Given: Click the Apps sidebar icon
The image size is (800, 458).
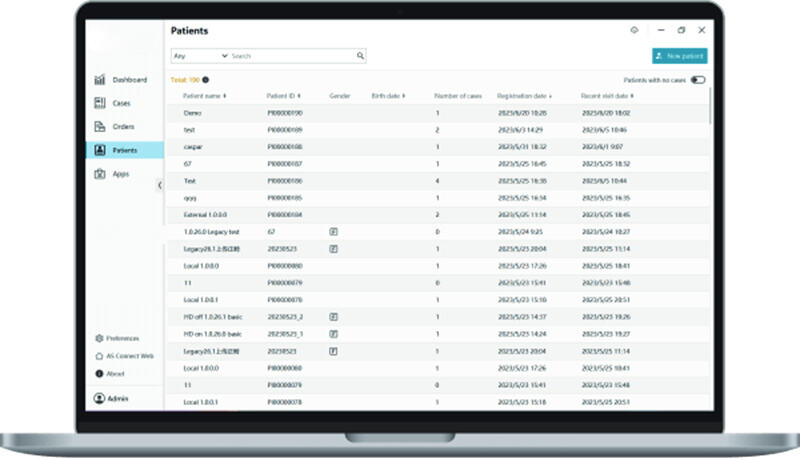Looking at the screenshot, I should (100, 174).
